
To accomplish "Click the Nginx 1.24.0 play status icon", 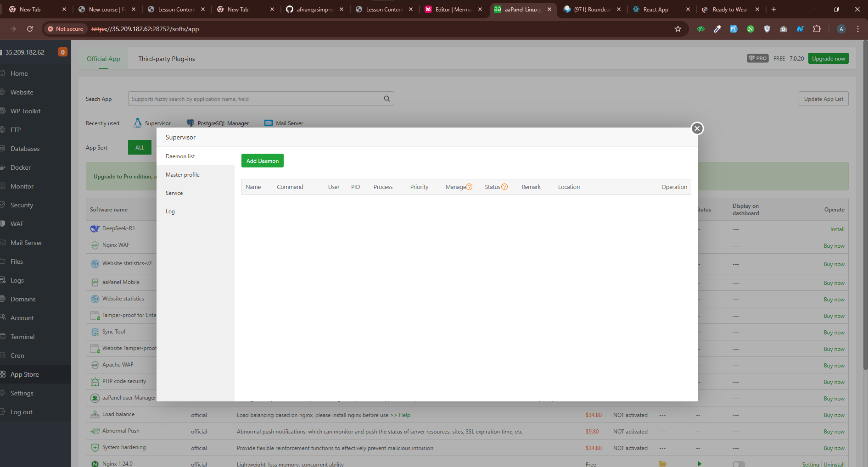I will [699, 464].
